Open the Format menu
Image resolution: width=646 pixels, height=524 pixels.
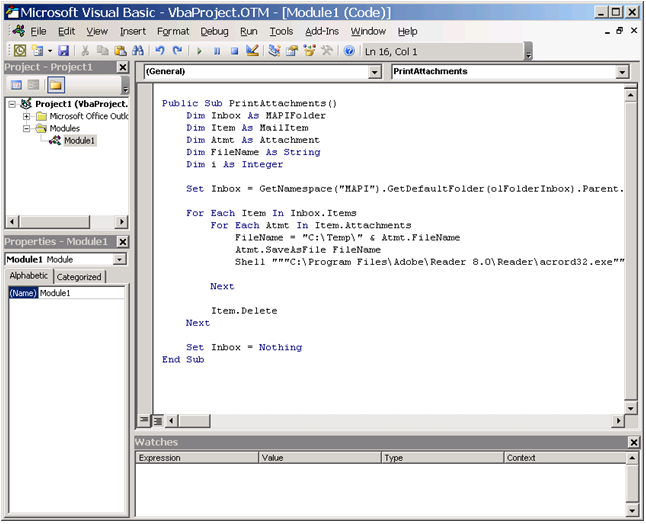(x=173, y=31)
